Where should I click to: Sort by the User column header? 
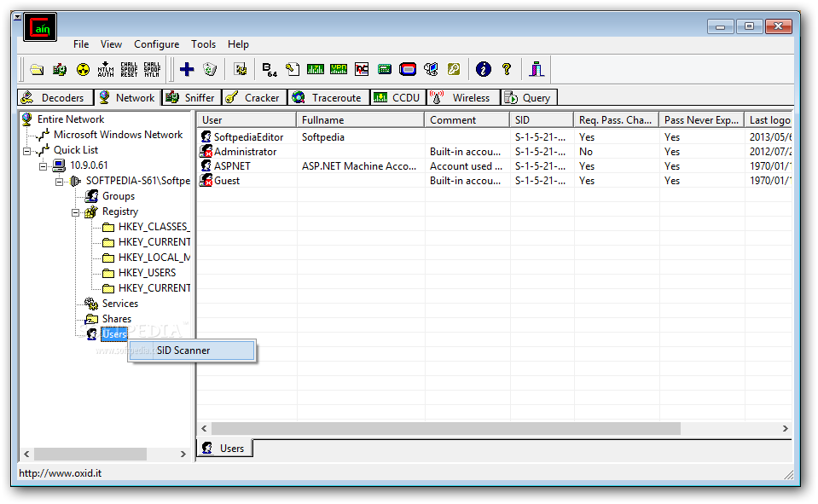(247, 120)
